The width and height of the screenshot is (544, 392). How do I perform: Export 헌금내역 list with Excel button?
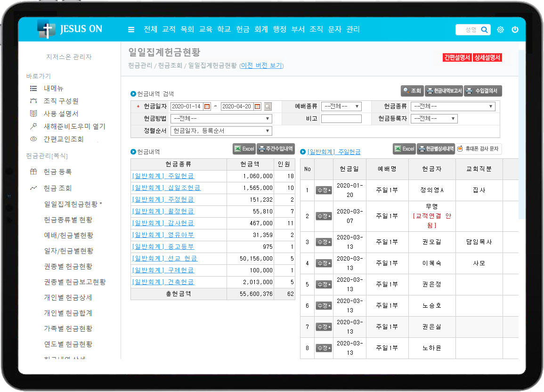[x=244, y=149]
